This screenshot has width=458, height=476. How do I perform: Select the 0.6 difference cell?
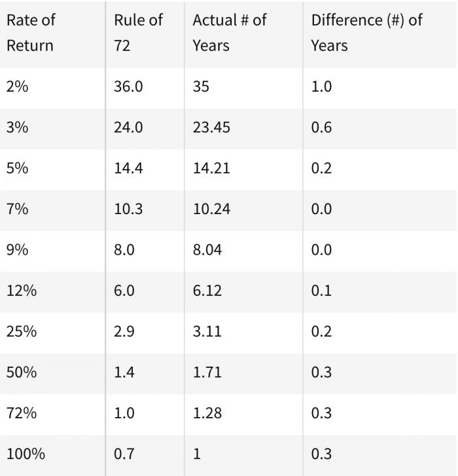[321, 127]
